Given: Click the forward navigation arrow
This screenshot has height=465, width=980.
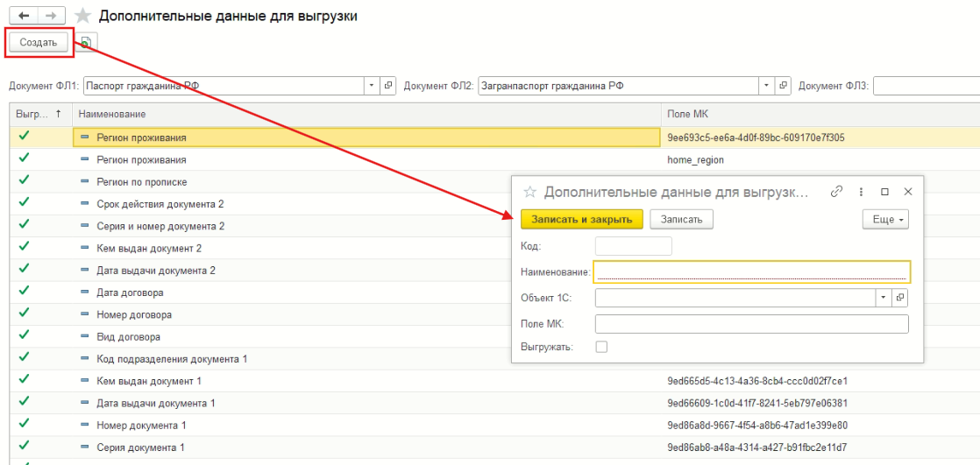Looking at the screenshot, I should [x=52, y=17].
